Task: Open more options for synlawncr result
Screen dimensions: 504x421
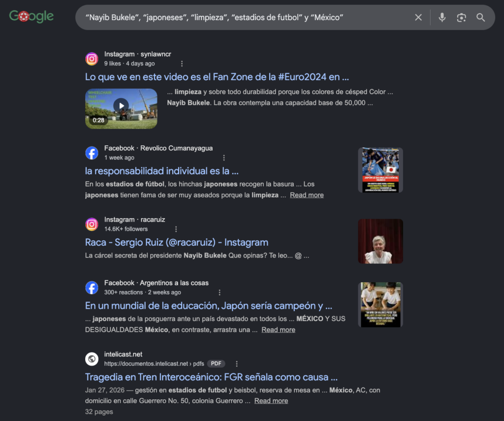Action: pos(182,64)
